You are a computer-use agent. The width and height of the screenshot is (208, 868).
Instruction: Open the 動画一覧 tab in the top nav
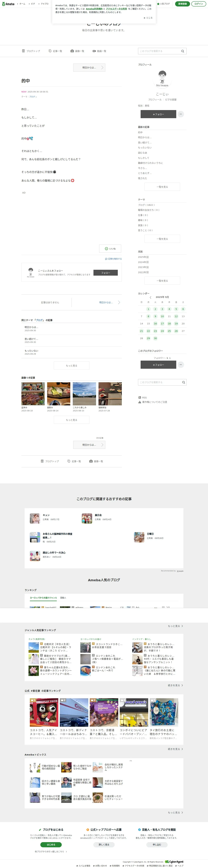100,51
